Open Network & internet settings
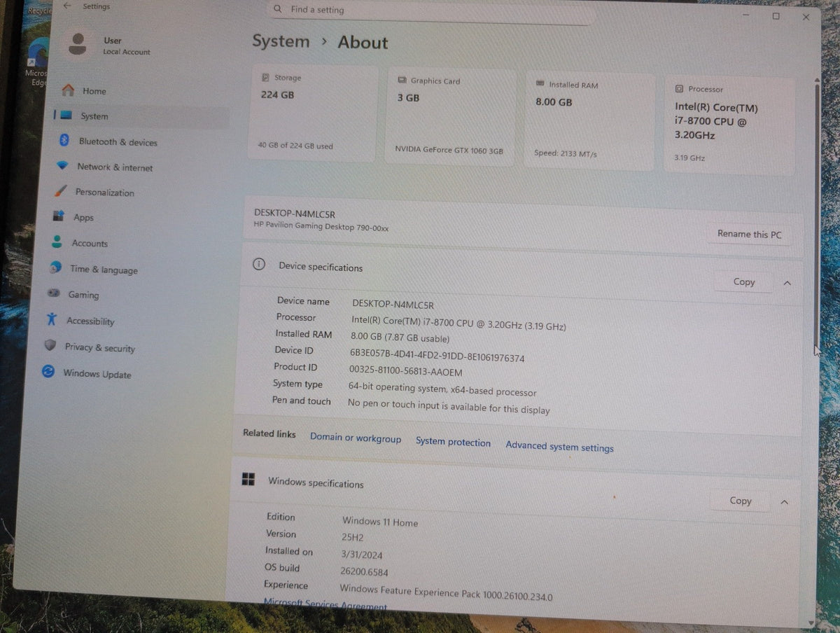This screenshot has width=840, height=633. pos(115,167)
